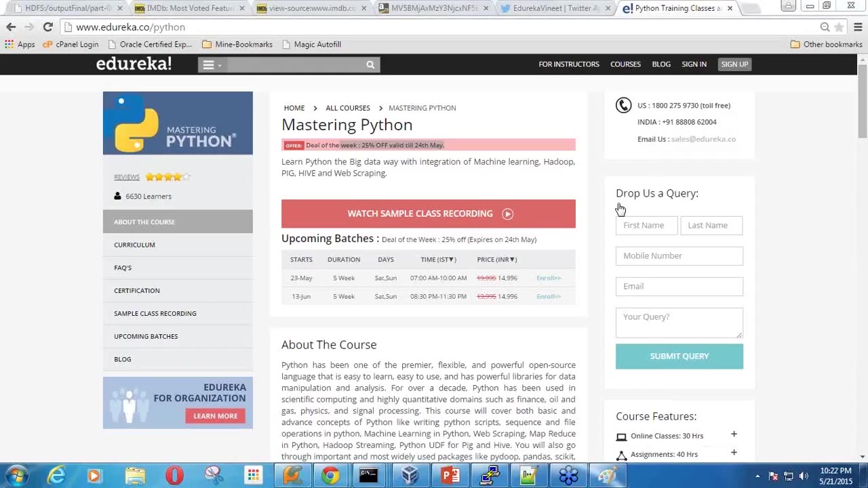Image resolution: width=868 pixels, height=488 pixels.
Task: Go to Upcoming Batches sidebar item
Action: pyautogui.click(x=178, y=336)
